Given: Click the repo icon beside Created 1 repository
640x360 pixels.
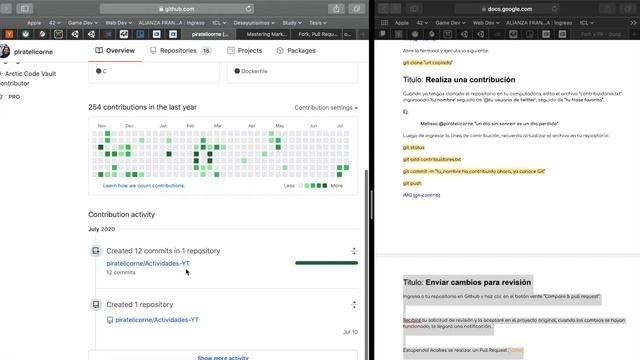Looking at the screenshot, I should tap(96, 304).
